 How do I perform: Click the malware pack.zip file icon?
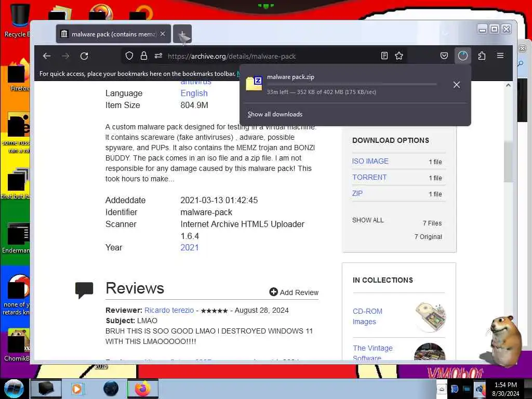pos(254,84)
